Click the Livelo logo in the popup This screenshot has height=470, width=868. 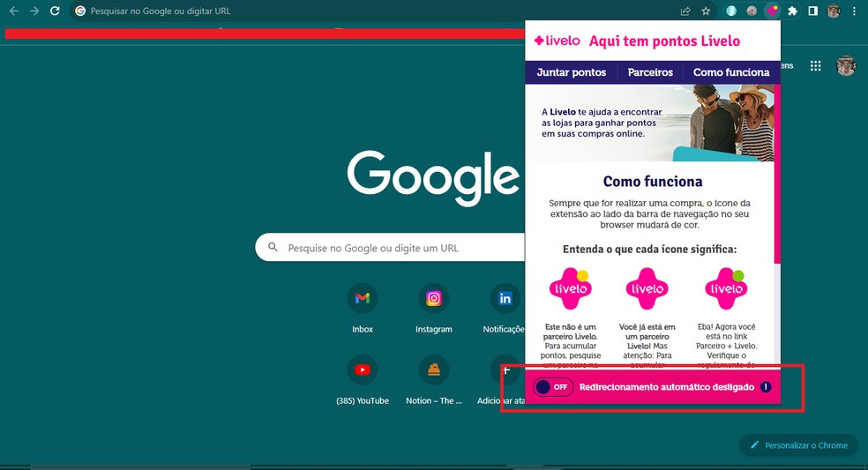click(557, 41)
